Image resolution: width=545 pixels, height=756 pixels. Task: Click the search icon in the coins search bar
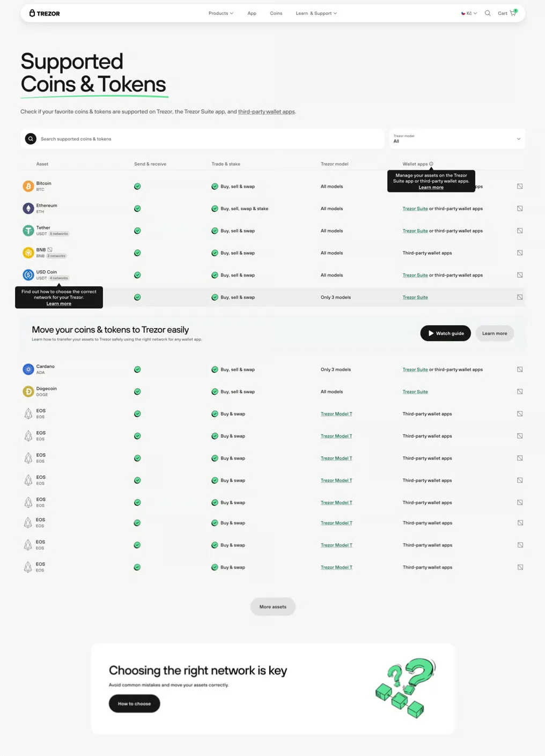click(31, 139)
